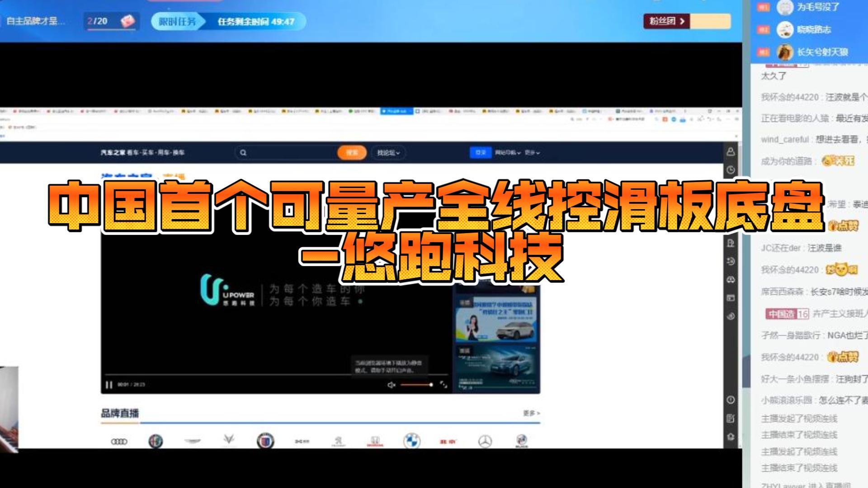Select the red 北京 brand logo
This screenshot has width=868, height=488.
(x=448, y=441)
